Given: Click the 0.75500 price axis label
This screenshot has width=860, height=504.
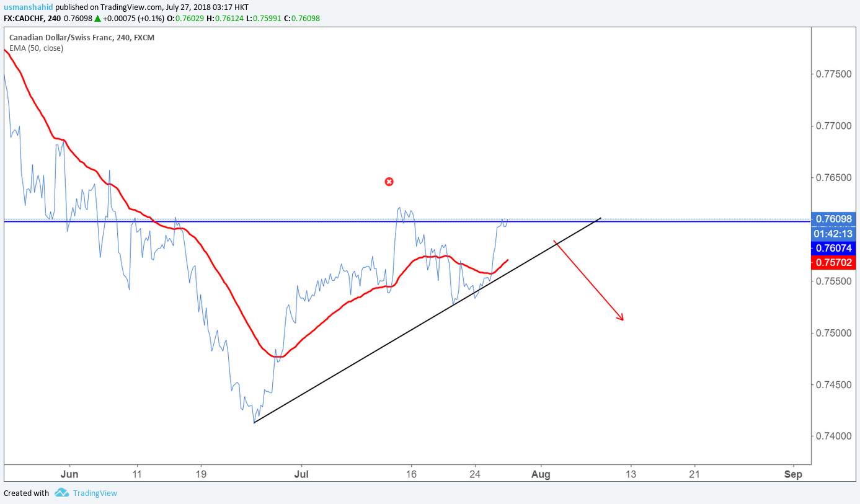Looking at the screenshot, I should coord(835,281).
